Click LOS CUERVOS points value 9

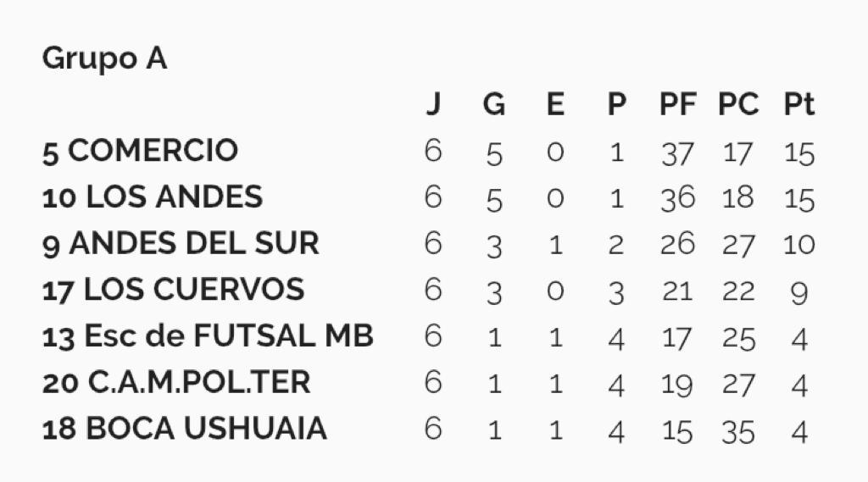pos(798,293)
